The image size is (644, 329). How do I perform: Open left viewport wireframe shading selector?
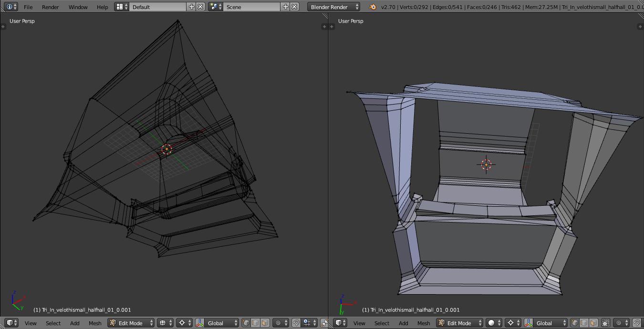pyautogui.click(x=165, y=323)
